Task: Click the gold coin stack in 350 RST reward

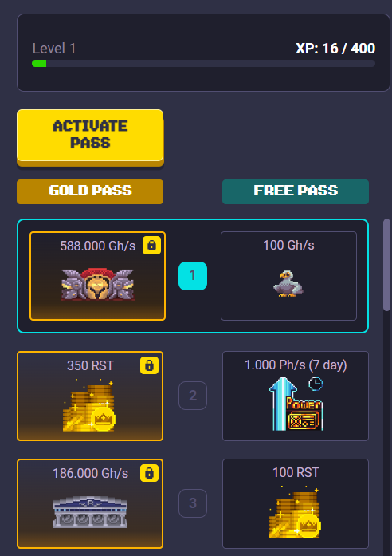Action: [x=89, y=405]
